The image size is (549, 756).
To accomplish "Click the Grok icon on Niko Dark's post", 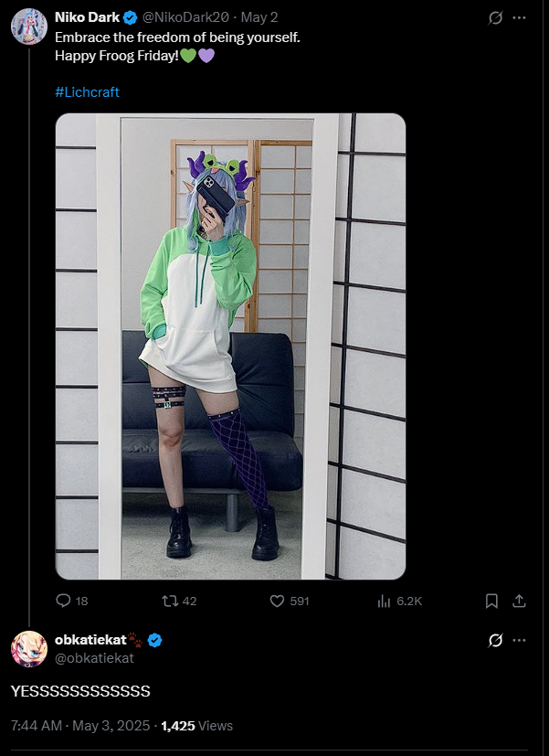I will pos(495,18).
